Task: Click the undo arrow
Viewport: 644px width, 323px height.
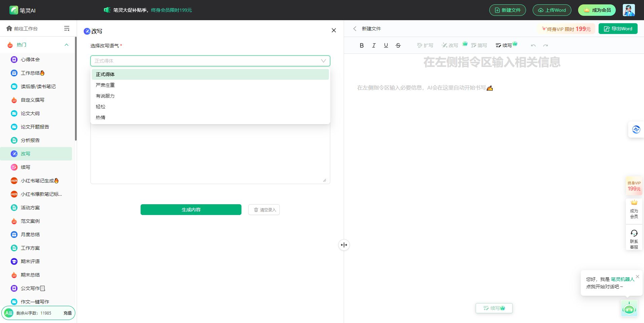Action: click(533, 45)
